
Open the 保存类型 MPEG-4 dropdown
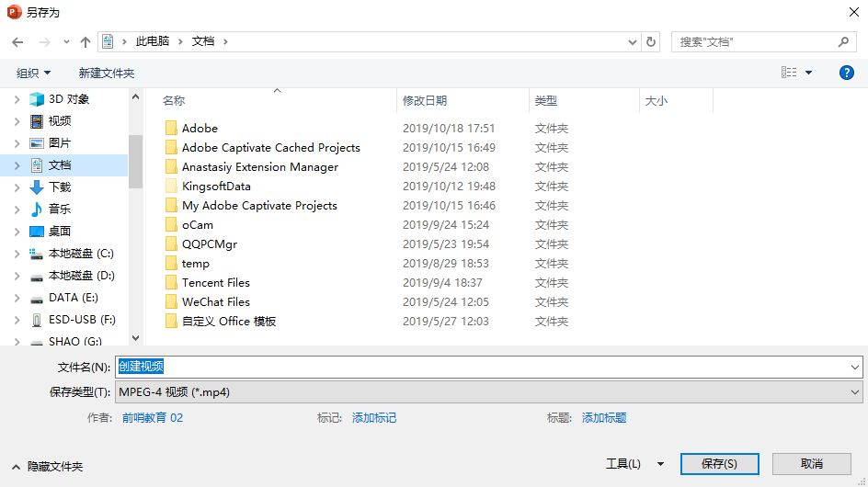pyautogui.click(x=489, y=392)
